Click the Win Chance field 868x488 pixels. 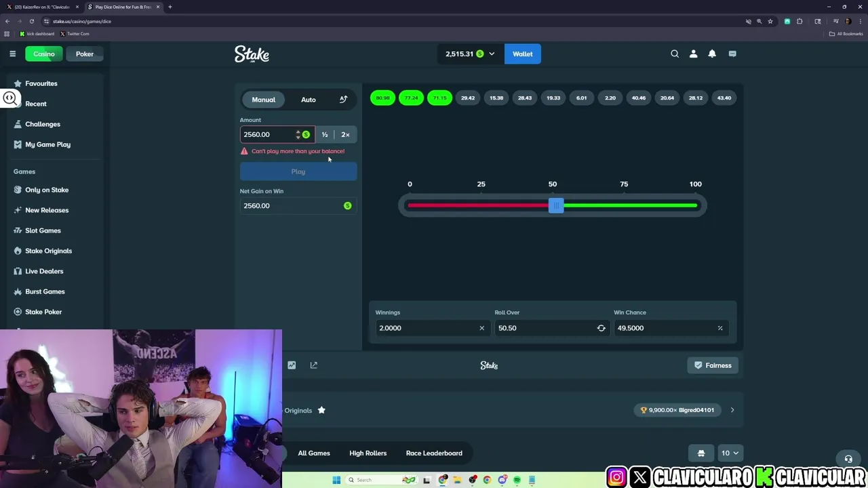(x=671, y=328)
